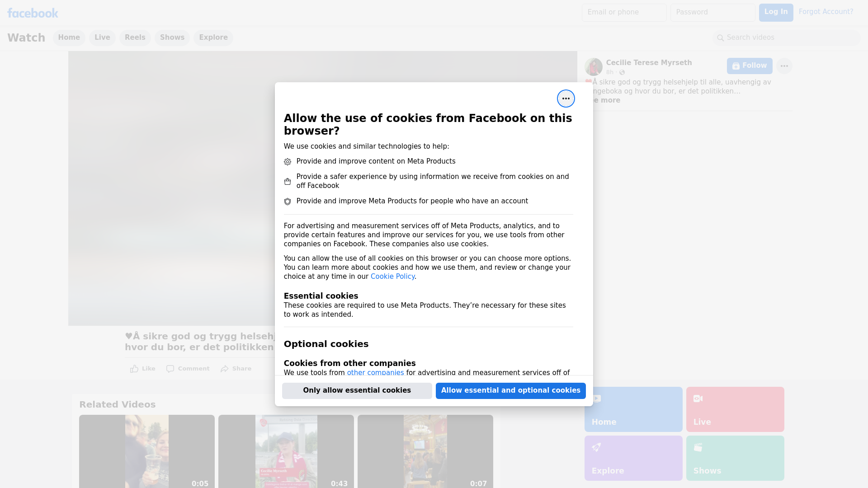Click the Watch heading
The width and height of the screenshot is (868, 488).
pyautogui.click(x=26, y=38)
